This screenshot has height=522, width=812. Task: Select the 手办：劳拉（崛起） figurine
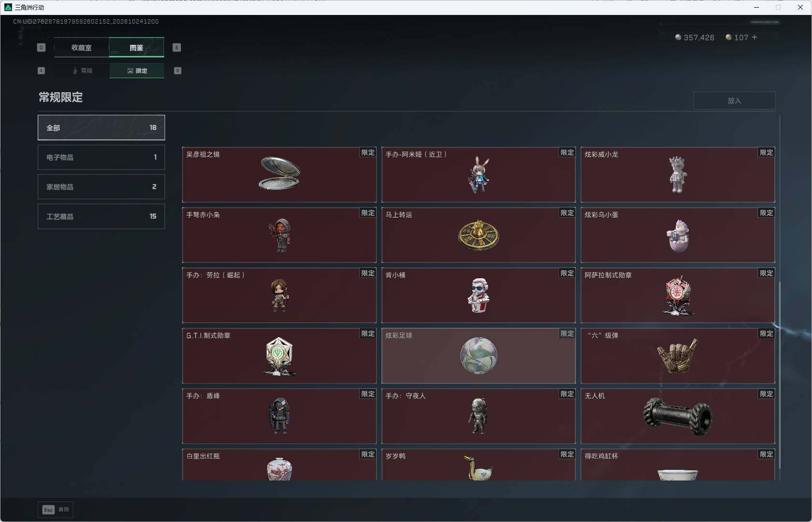point(279,295)
